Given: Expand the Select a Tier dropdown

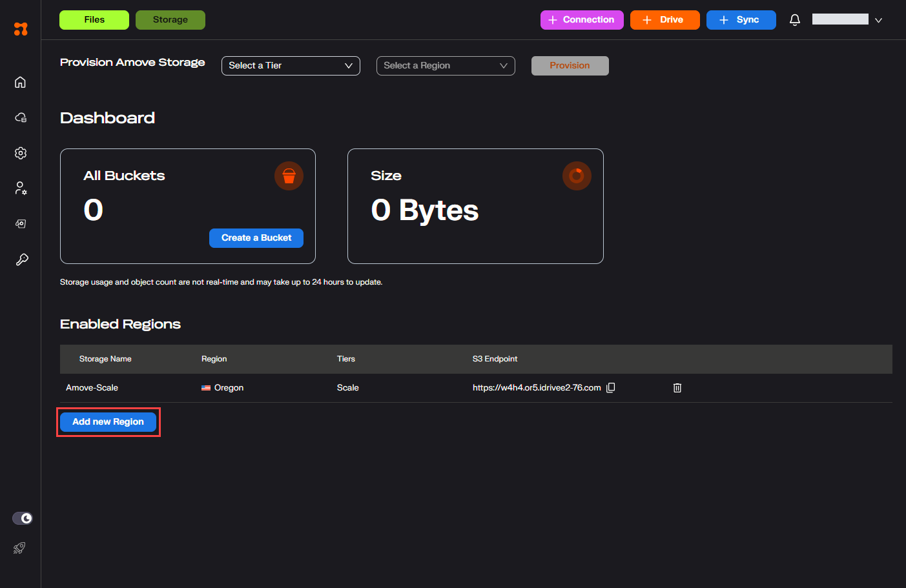Looking at the screenshot, I should pos(291,66).
